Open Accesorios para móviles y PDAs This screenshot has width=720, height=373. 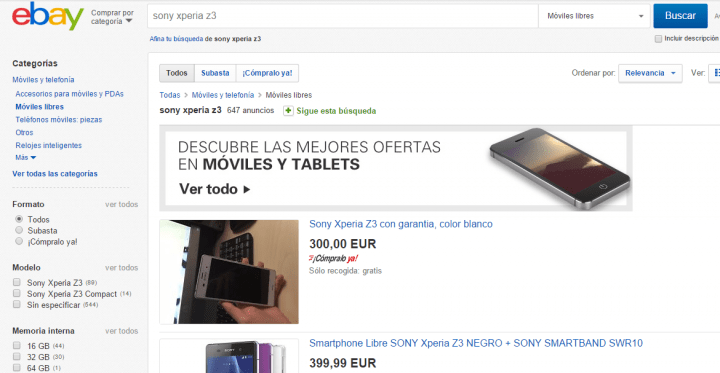tap(69, 94)
